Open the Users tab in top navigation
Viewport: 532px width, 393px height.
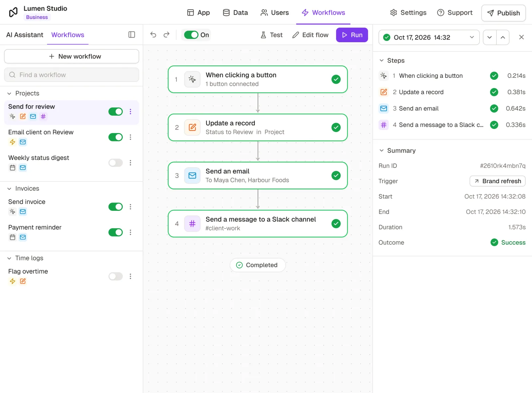tap(275, 13)
